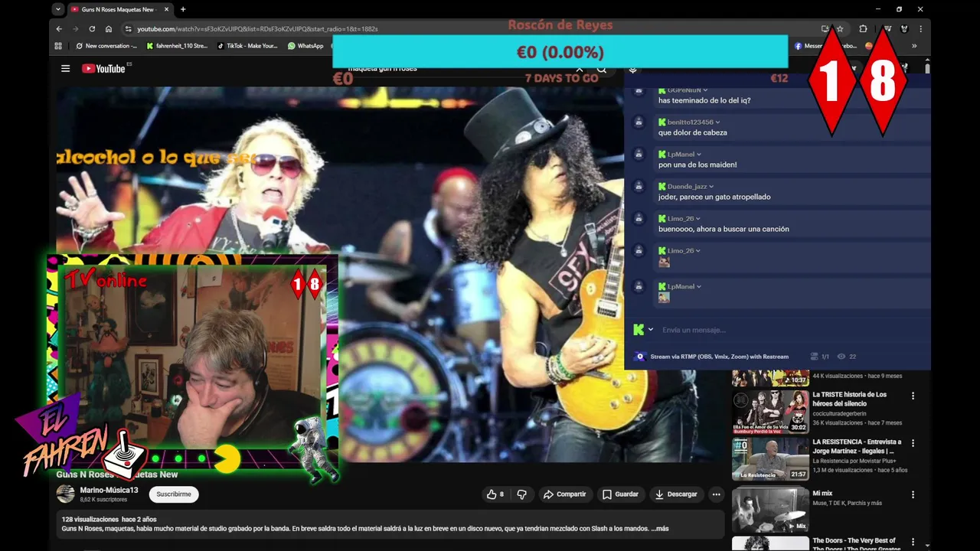
Task: Clear the YouTube search box with X
Action: 580,69
